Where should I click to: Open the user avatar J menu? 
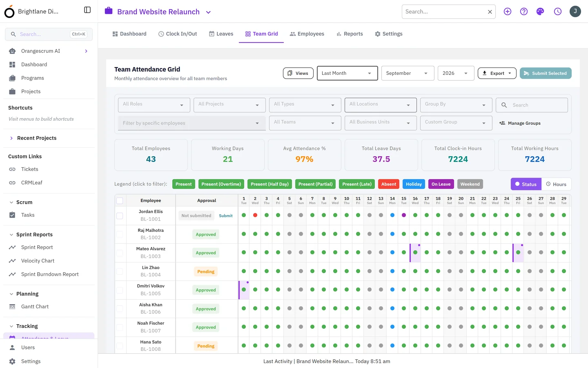[575, 11]
